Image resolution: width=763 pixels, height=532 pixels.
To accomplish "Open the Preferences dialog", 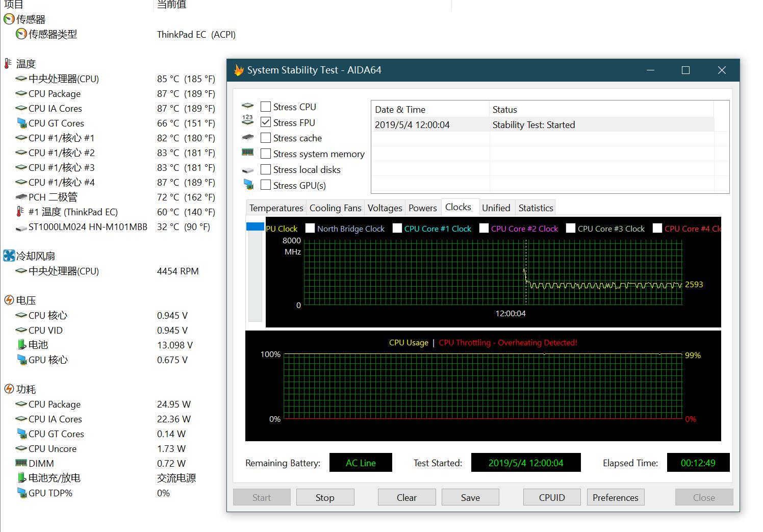I will click(x=615, y=497).
